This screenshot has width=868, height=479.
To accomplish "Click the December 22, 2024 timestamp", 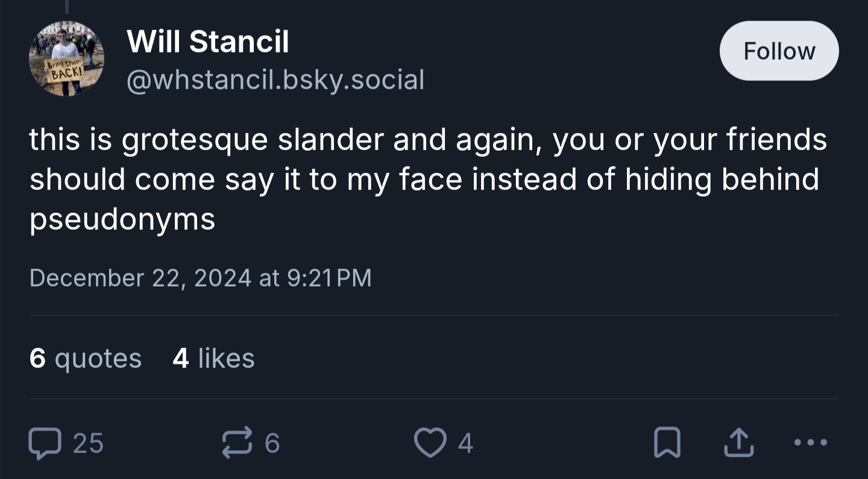I will [200, 278].
